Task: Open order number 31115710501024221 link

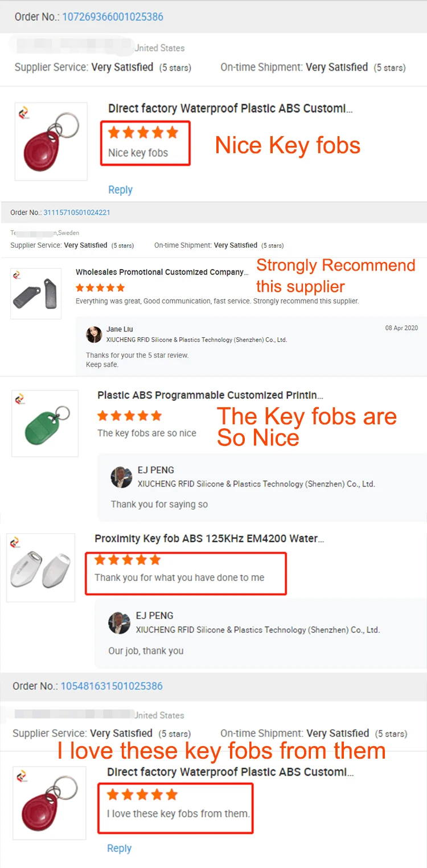Action: (77, 212)
